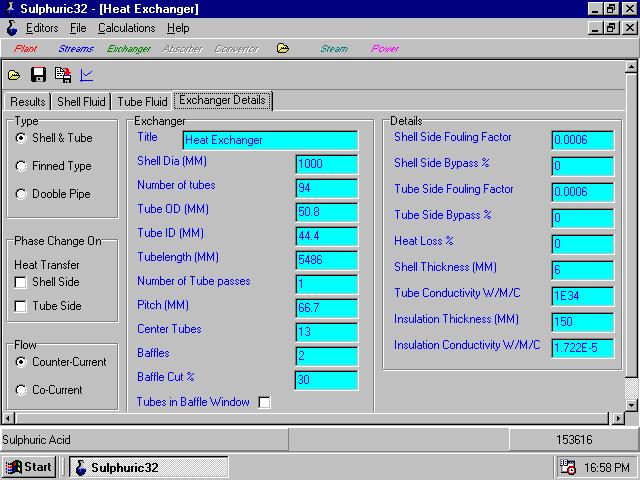Click the 16:58 PM clock

click(x=607, y=467)
